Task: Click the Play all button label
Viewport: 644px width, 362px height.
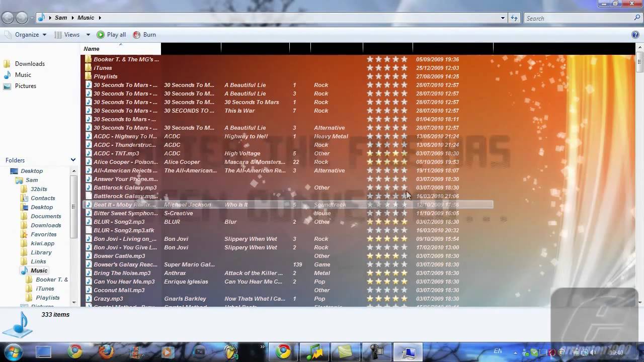Action: pyautogui.click(x=116, y=35)
